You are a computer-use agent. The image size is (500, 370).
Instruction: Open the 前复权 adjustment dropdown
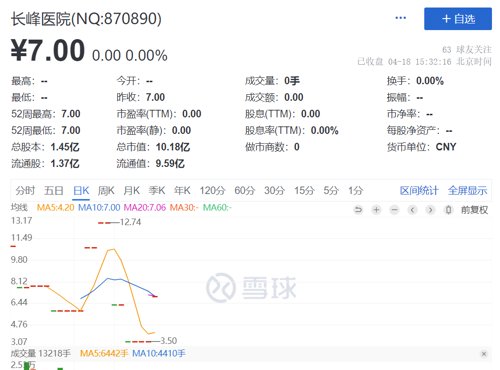click(474, 210)
